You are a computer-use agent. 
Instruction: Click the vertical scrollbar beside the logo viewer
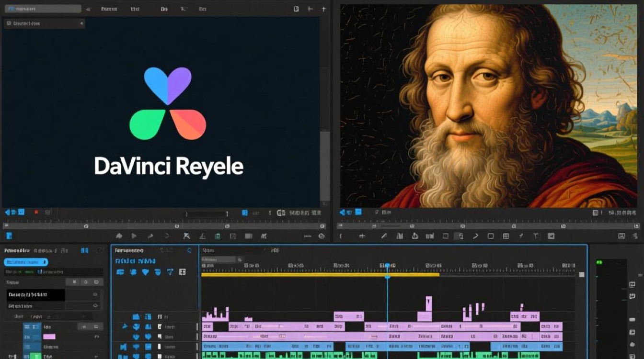pyautogui.click(x=325, y=165)
